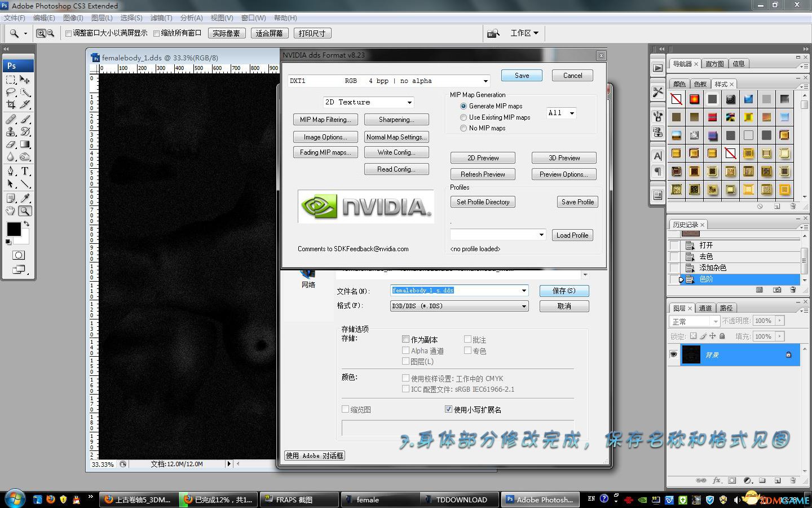Open the Paragraph panel icon
Viewport: 812px width, 508px height.
tap(657, 171)
